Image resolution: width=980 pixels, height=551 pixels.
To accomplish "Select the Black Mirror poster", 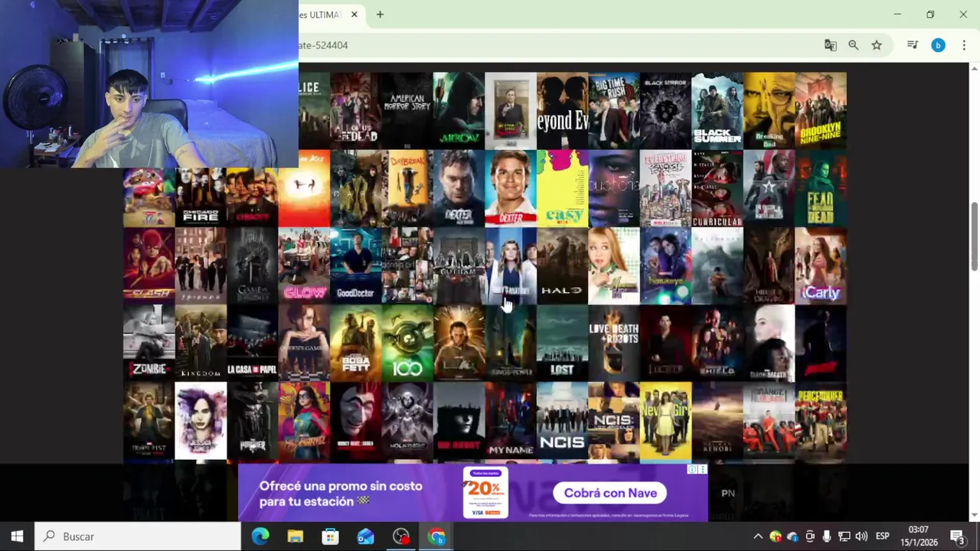I will pos(665,111).
